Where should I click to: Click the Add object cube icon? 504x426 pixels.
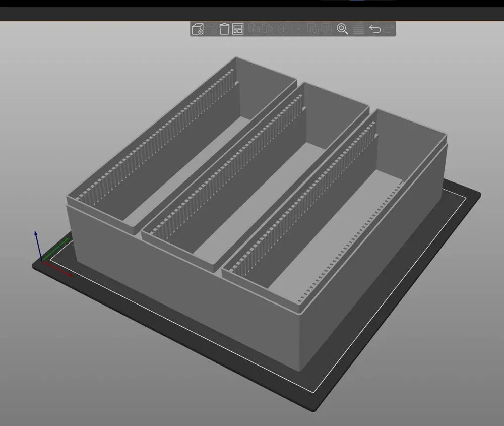(x=197, y=29)
